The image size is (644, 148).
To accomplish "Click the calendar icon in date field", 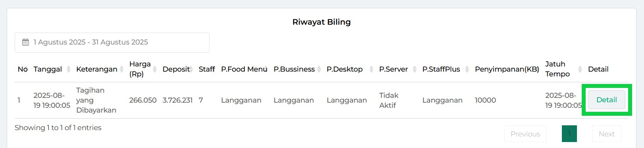I will 25,42.
